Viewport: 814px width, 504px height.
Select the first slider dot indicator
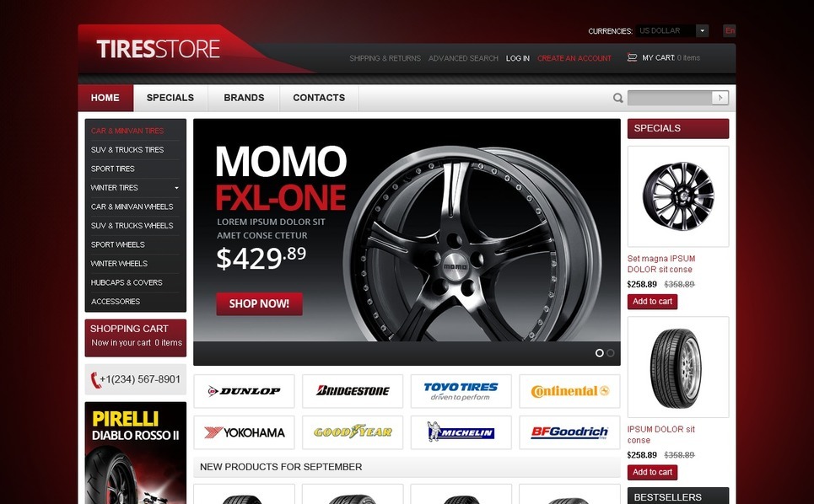coord(599,352)
